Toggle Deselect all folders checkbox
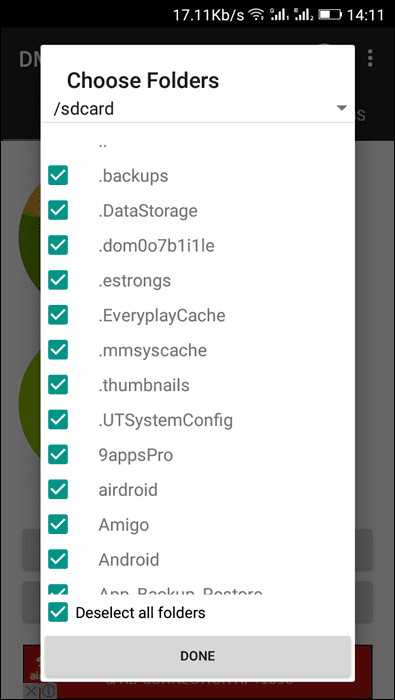 58,612
